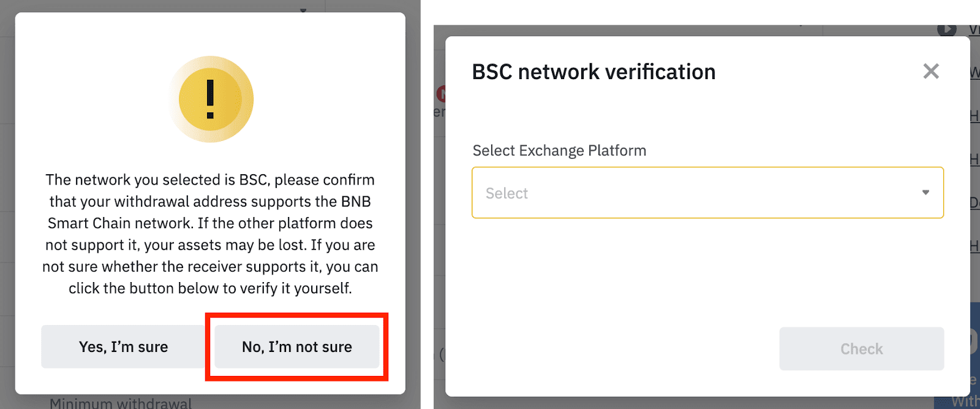Click the underlined link starting with "D"
This screenshot has height=409, width=980.
(974, 202)
